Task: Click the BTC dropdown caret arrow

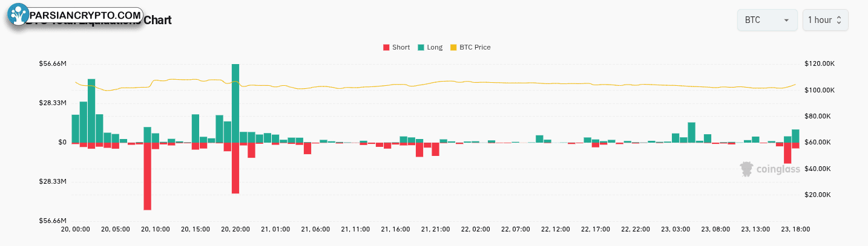Action: click(x=786, y=20)
